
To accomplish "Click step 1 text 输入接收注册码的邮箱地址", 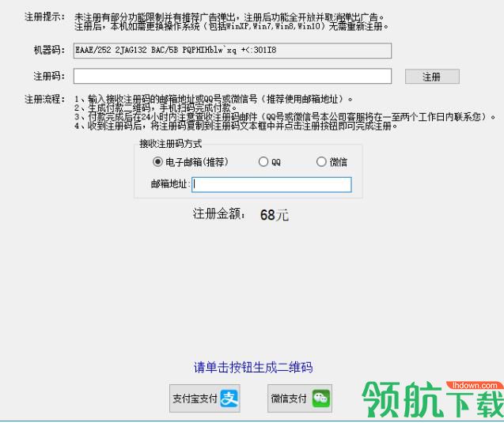I will (142, 100).
